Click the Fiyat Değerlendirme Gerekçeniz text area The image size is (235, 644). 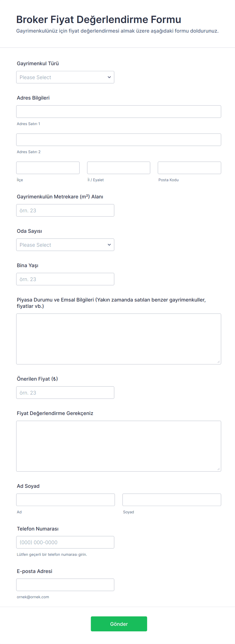pyautogui.click(x=119, y=446)
